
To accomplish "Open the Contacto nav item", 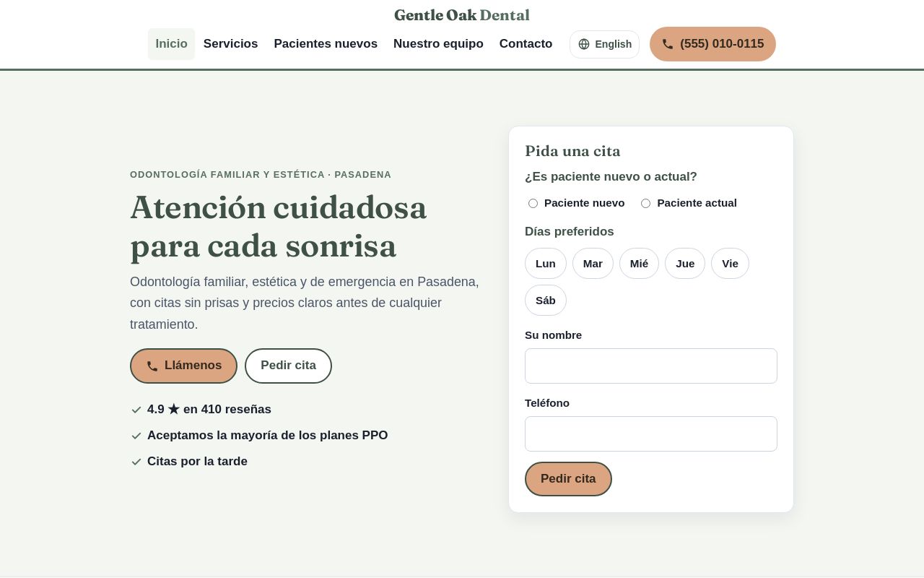I will coord(526,44).
